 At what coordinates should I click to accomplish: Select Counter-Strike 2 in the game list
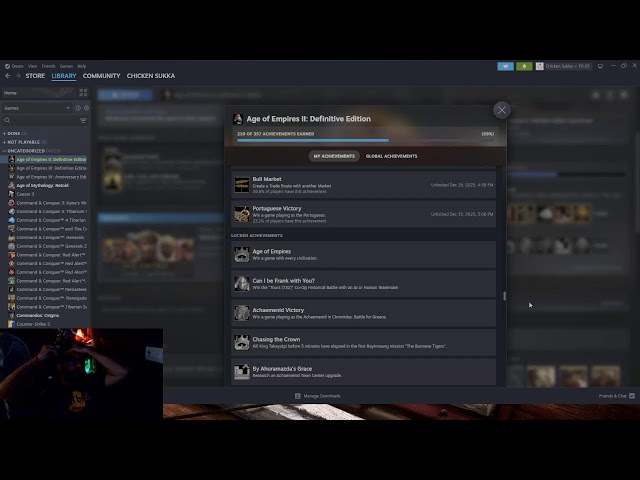pos(33,324)
